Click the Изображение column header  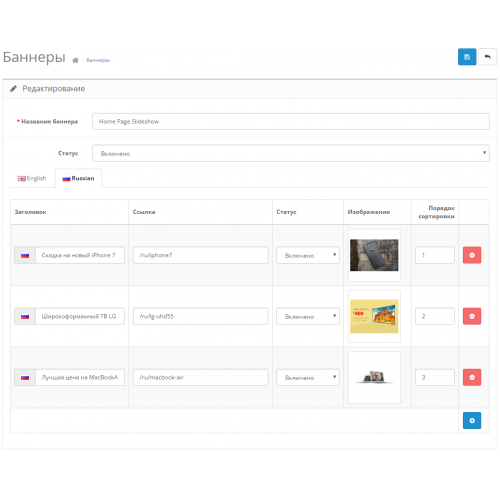pos(369,212)
